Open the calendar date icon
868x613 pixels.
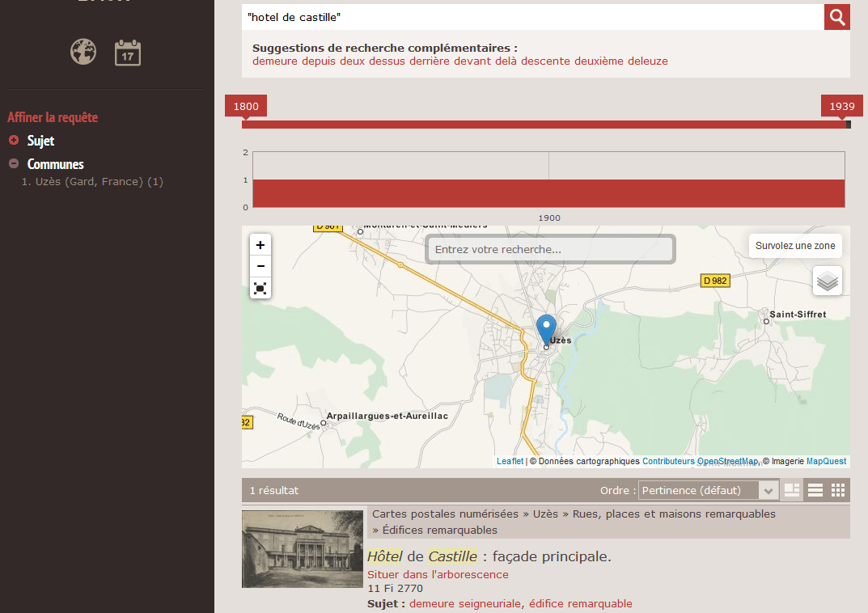[x=128, y=53]
